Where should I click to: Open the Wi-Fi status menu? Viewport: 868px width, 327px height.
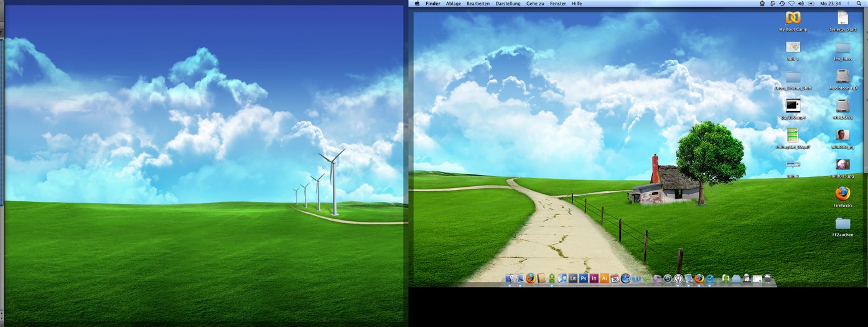(791, 4)
